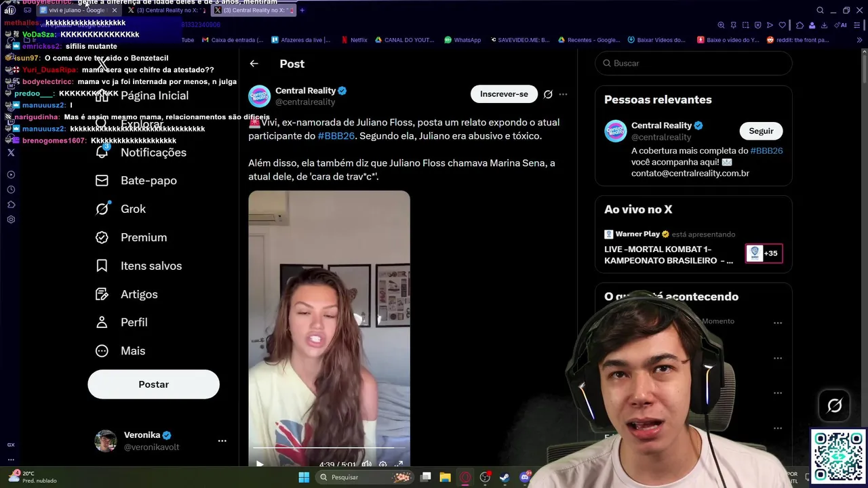
Task: Open the #BBB26 hashtag in the post
Action: click(x=336, y=136)
